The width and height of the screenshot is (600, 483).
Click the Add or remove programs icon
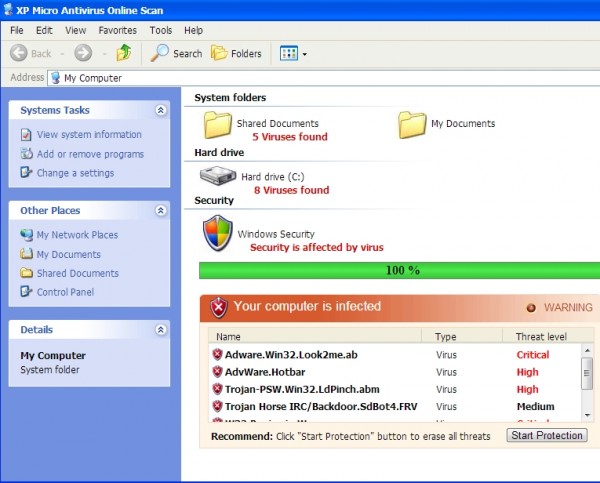click(26, 154)
